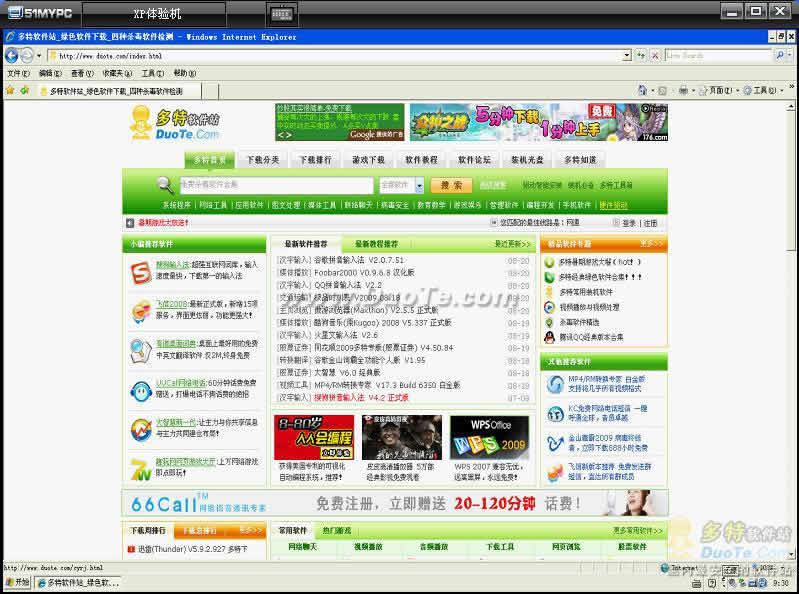Open the UUCall blue mascot icon
Image resolution: width=799 pixels, height=594 pixels.
click(x=141, y=391)
